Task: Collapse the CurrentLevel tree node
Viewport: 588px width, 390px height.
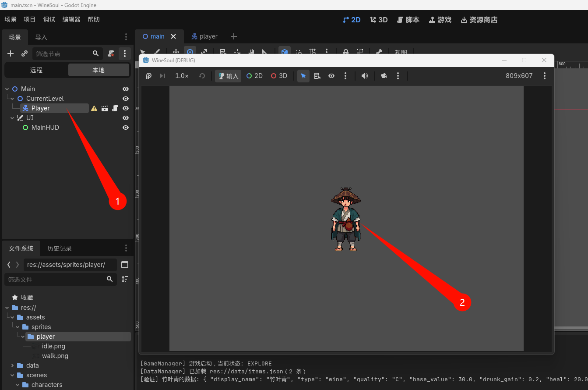Action: 12,99
